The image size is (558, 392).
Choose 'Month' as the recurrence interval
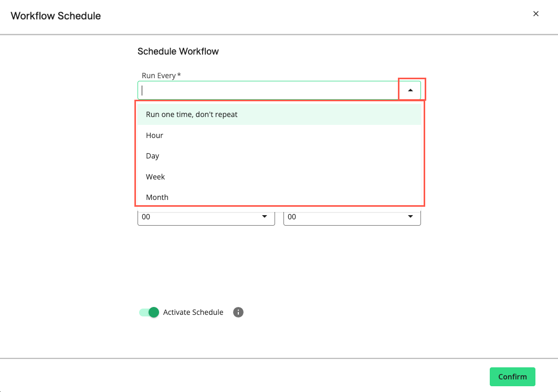pyautogui.click(x=157, y=197)
